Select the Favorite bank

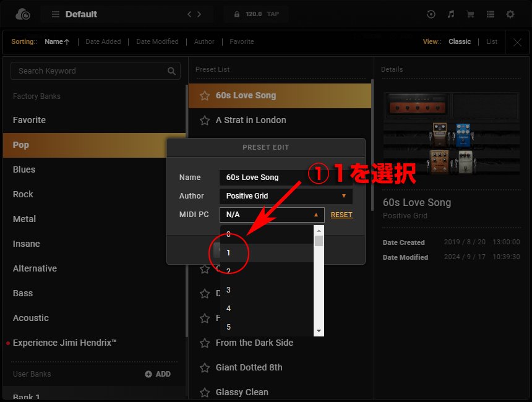(94, 120)
